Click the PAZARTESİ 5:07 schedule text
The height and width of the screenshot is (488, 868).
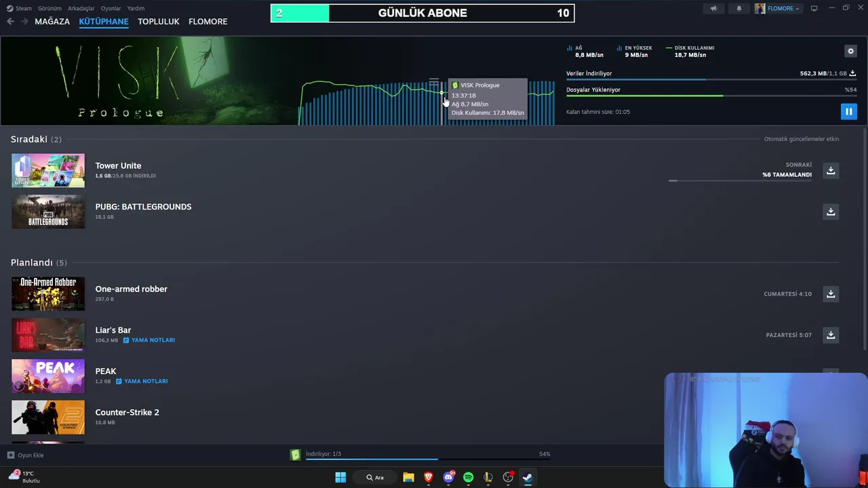(x=789, y=335)
